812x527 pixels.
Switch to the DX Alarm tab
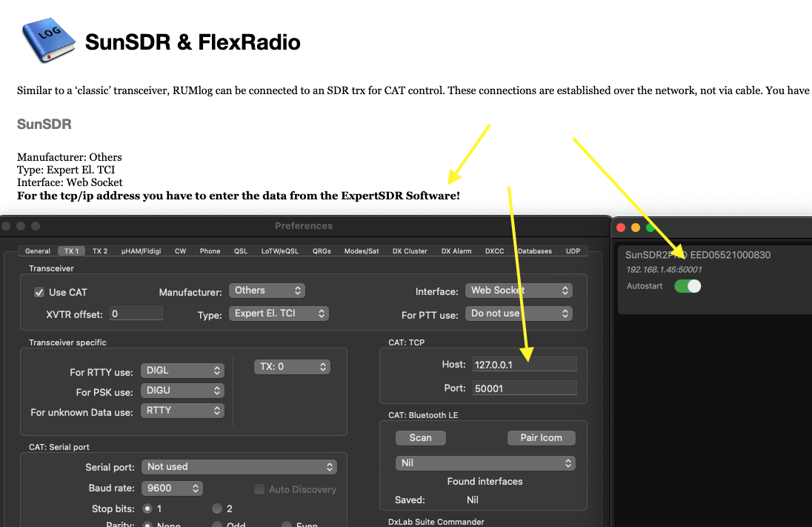pyautogui.click(x=456, y=251)
